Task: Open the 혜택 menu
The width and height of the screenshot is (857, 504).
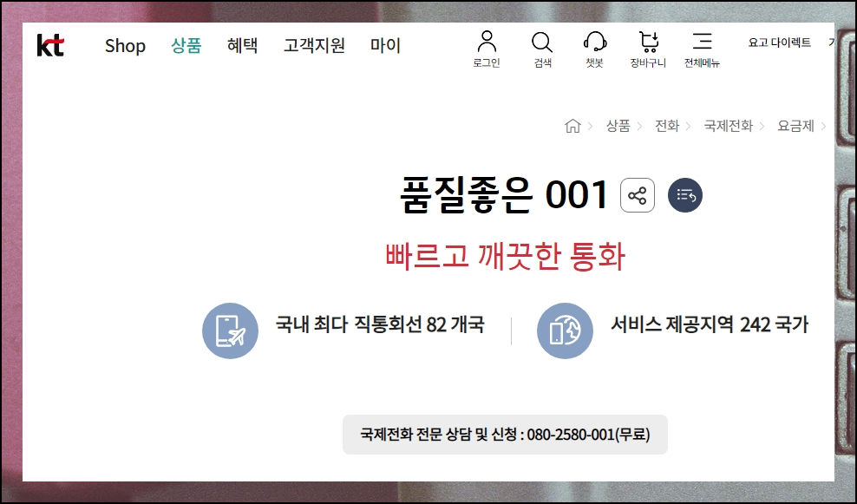Action: (242, 45)
